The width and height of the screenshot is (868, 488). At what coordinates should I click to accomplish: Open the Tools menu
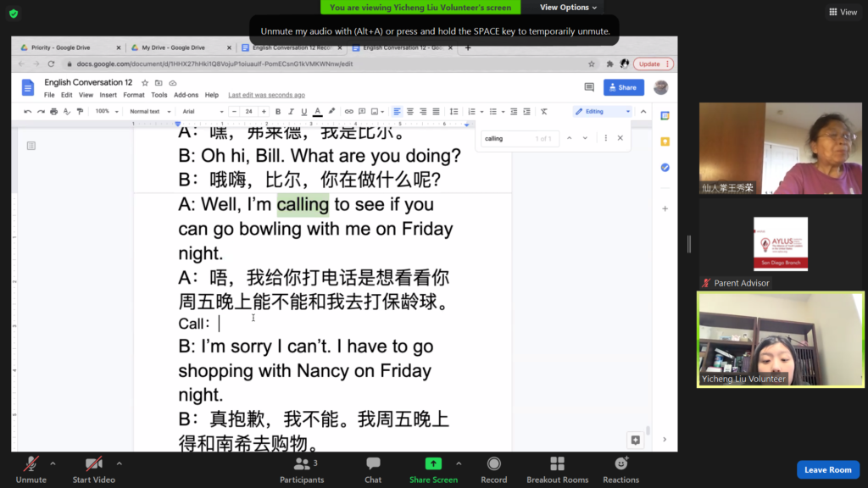(159, 95)
